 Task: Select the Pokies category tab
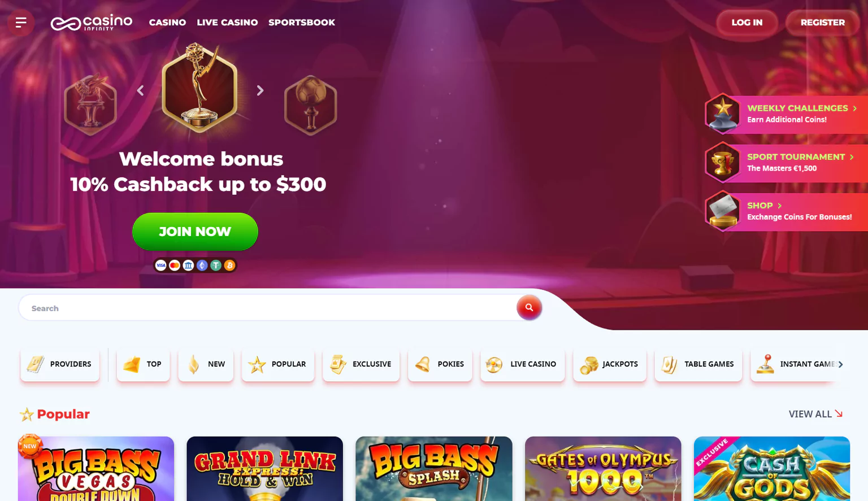[x=440, y=364]
